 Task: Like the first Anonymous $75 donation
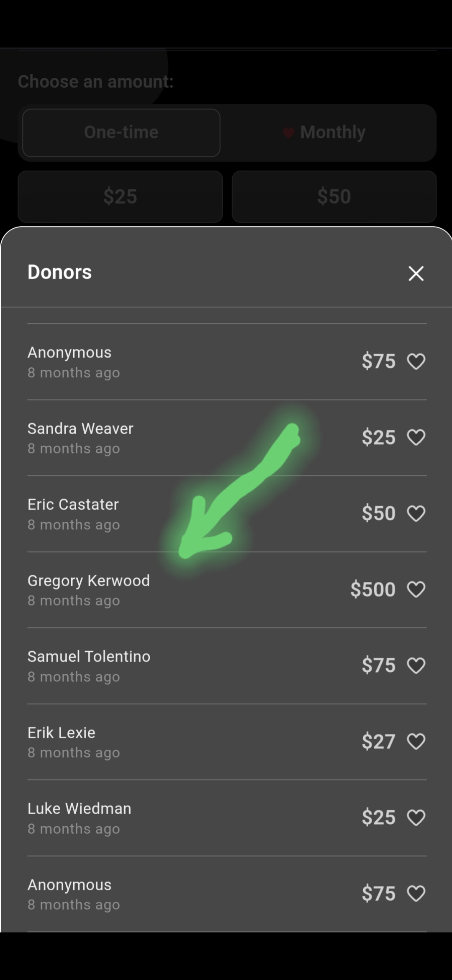click(x=416, y=361)
